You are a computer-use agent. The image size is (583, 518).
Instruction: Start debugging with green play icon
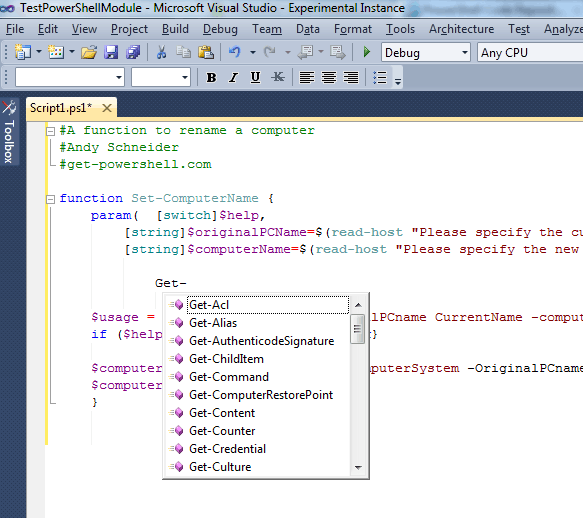(367, 52)
